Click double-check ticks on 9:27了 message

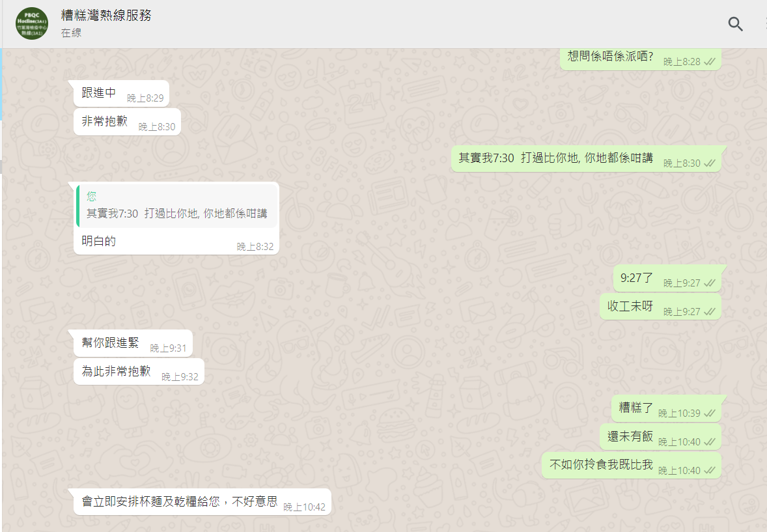pyautogui.click(x=709, y=283)
